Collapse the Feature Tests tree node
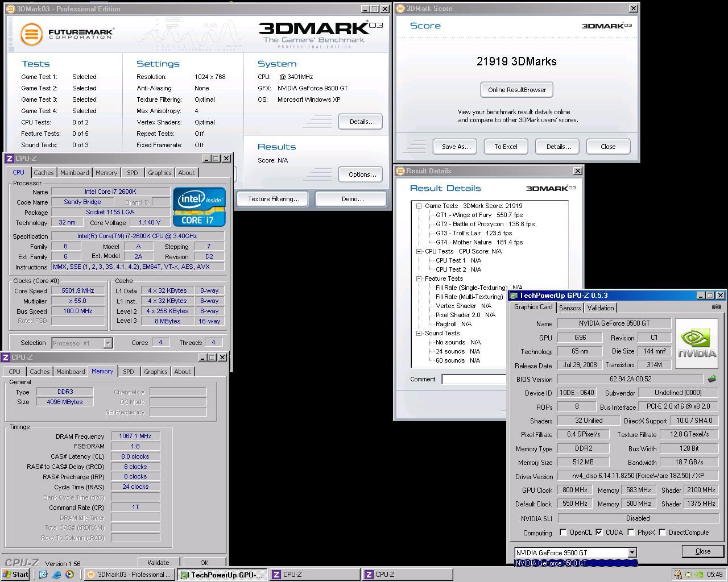The image size is (728, 582). click(x=419, y=278)
